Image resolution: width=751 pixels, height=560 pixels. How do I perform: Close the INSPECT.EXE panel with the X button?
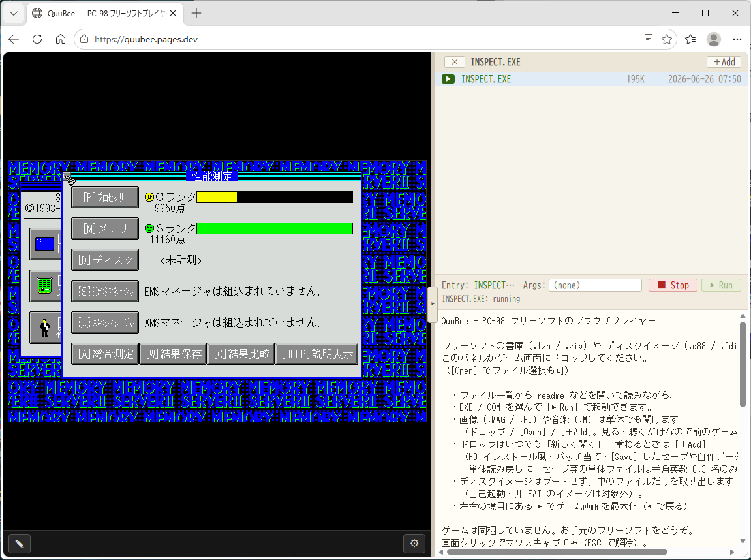click(455, 62)
